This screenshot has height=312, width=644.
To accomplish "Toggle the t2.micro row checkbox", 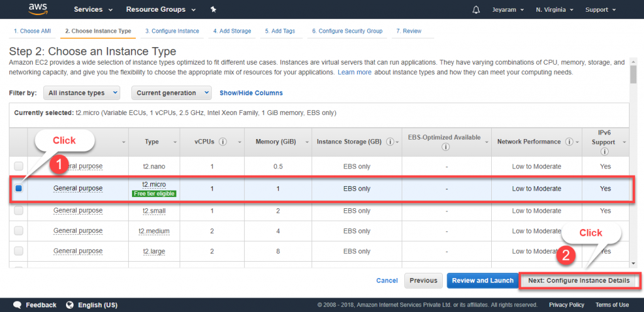I will 19,189.
